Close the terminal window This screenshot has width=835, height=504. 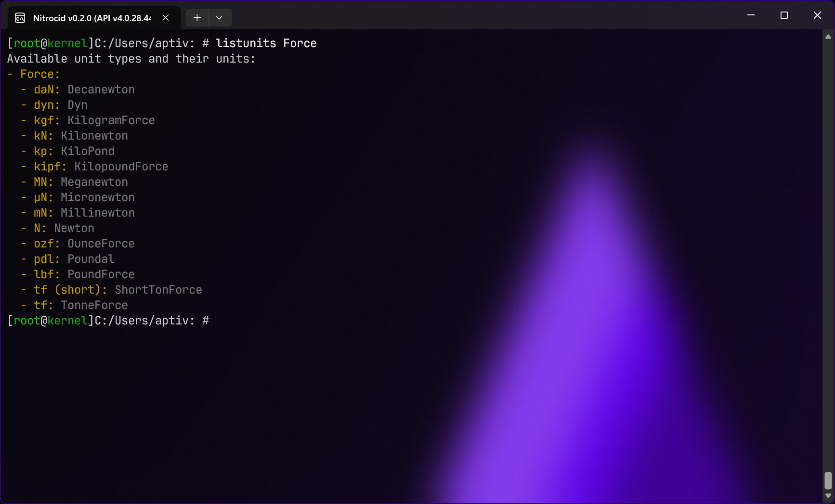pos(817,15)
